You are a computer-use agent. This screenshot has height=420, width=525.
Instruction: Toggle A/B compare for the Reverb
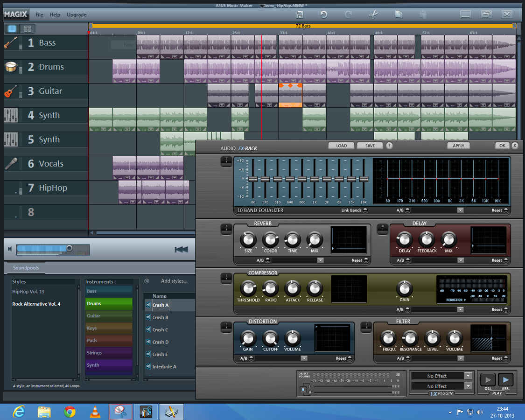click(x=267, y=260)
